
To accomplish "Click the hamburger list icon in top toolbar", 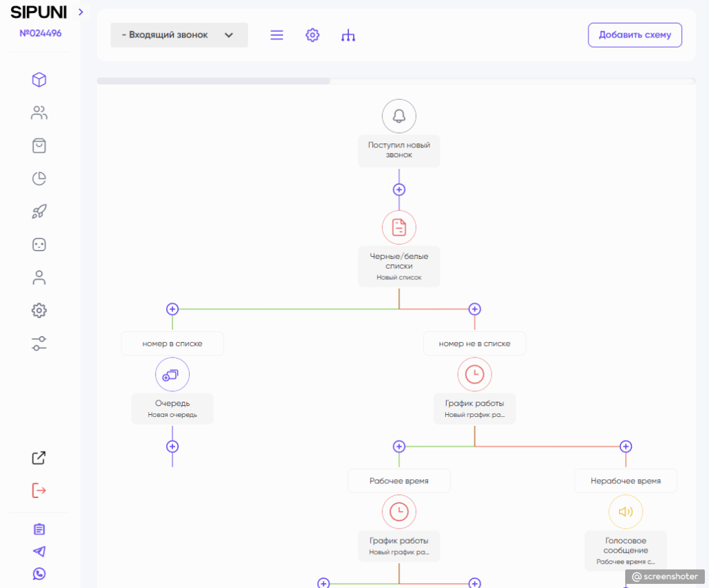I will (x=277, y=35).
